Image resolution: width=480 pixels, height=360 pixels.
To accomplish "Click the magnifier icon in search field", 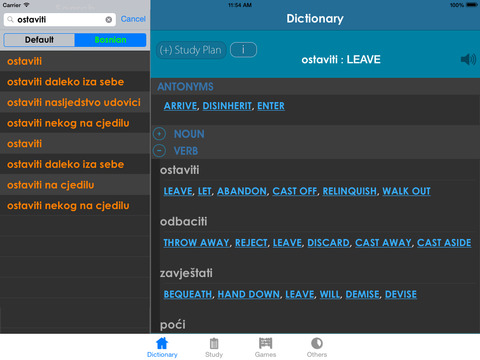I will pyautogui.click(x=10, y=20).
